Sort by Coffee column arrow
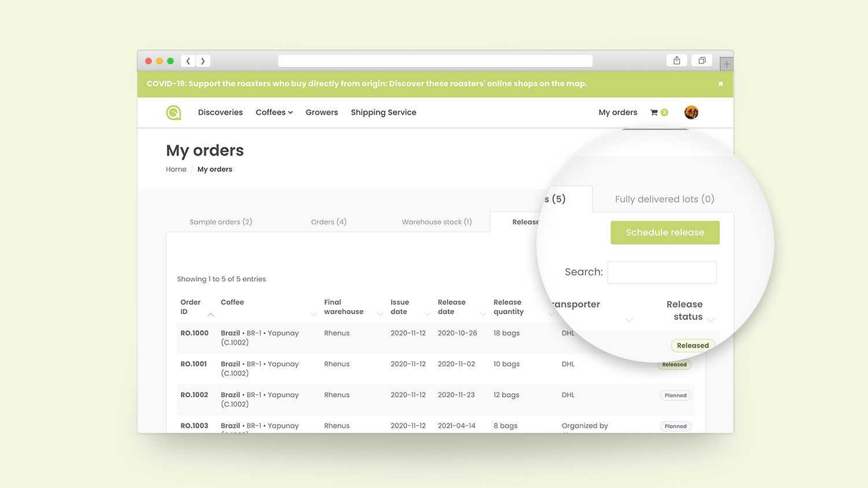 (314, 315)
